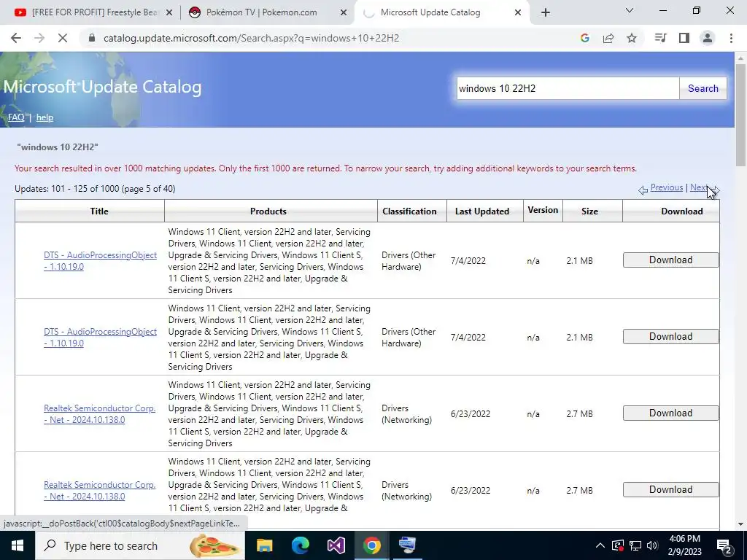Screen dimensions: 747x560
Task: Open Visual Studio from taskbar
Action: (x=336, y=545)
